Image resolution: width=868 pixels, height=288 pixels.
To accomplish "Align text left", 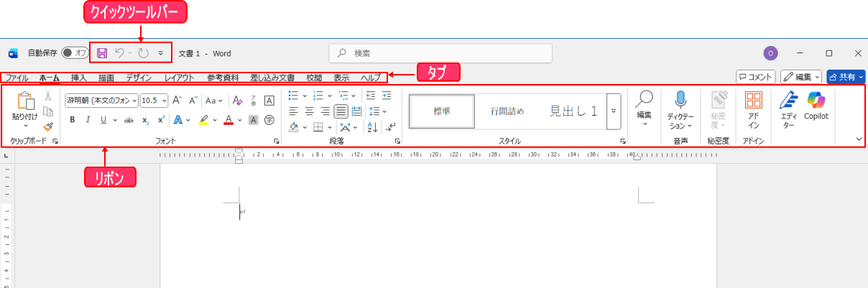I will point(293,111).
